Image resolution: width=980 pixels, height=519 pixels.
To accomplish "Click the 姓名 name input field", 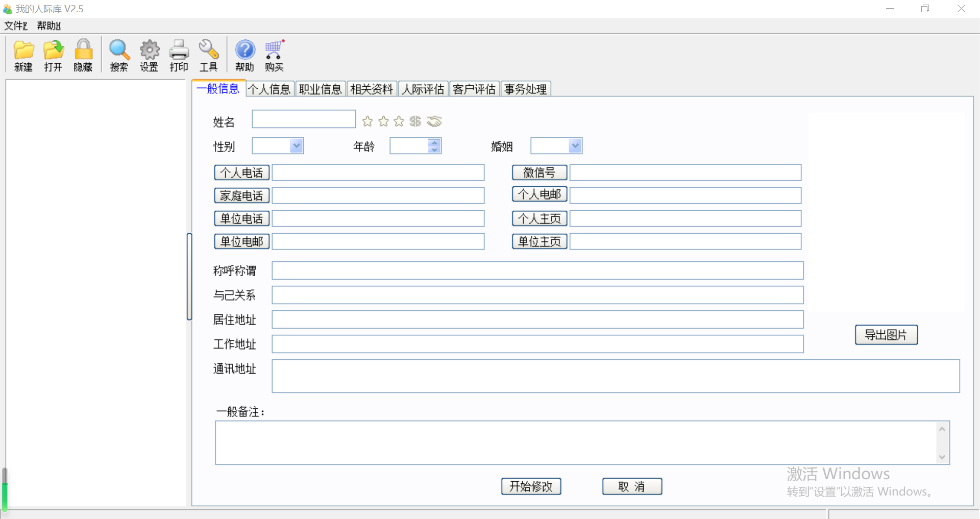I will pos(304,119).
